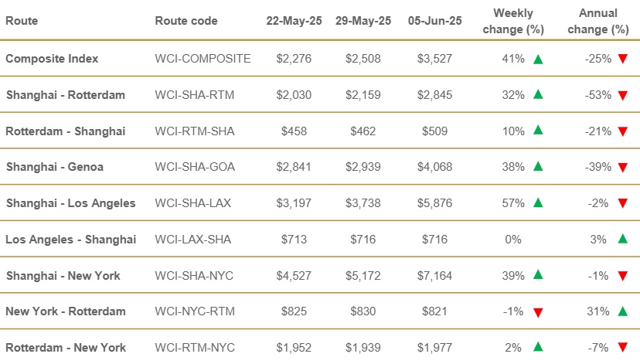
Task: Click the Route code column header
Action: tap(186, 21)
